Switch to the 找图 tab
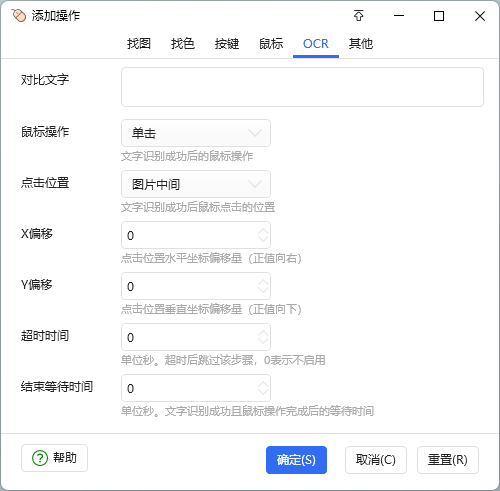500x491 pixels. [x=139, y=44]
